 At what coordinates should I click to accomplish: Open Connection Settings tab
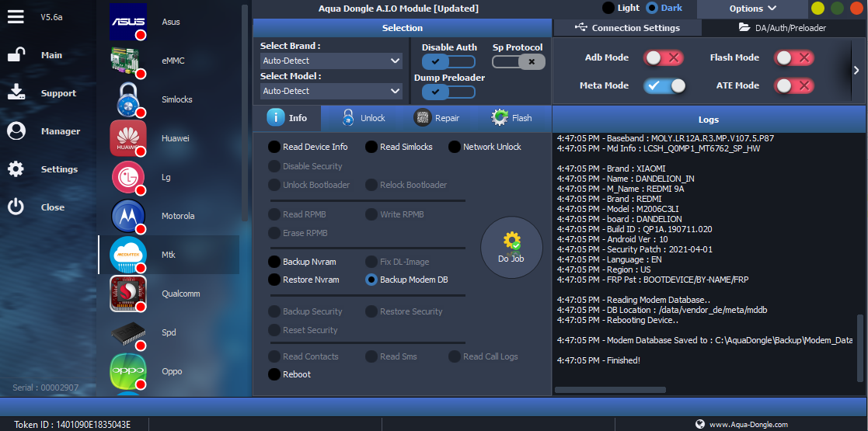point(627,28)
